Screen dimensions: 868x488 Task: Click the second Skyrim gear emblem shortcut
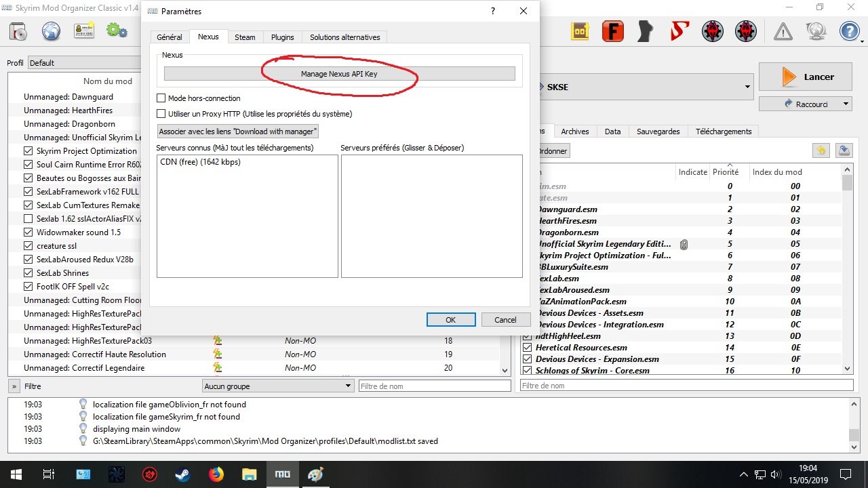[x=746, y=31]
